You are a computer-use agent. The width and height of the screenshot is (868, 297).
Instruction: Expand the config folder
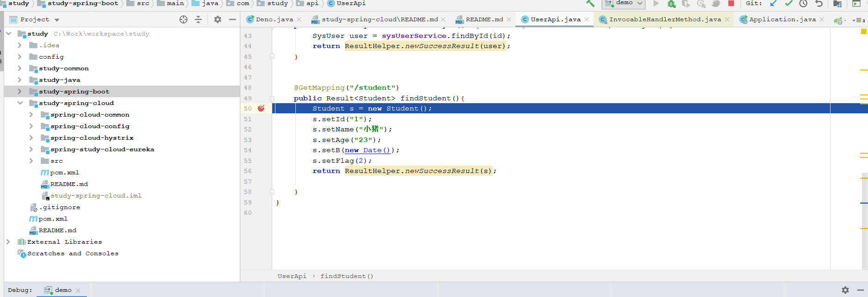19,56
